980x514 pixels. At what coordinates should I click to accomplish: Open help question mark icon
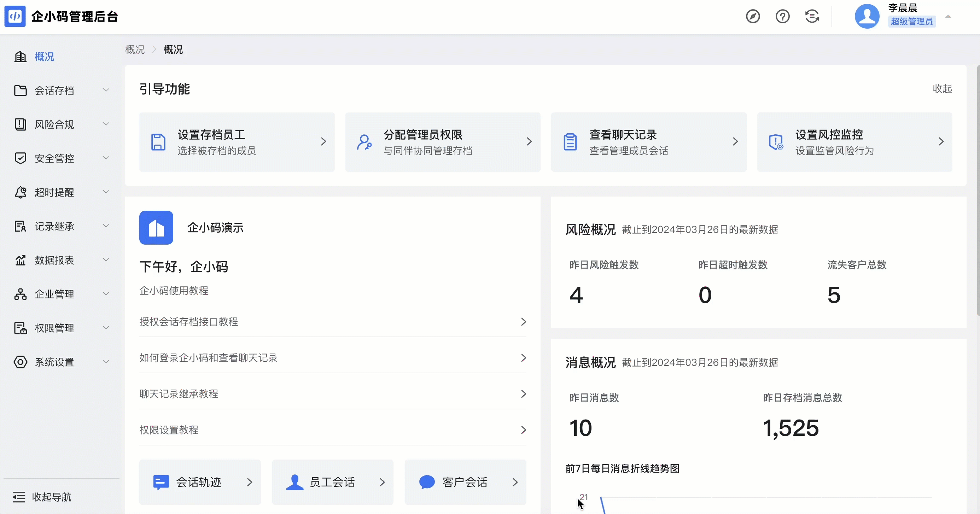(783, 17)
